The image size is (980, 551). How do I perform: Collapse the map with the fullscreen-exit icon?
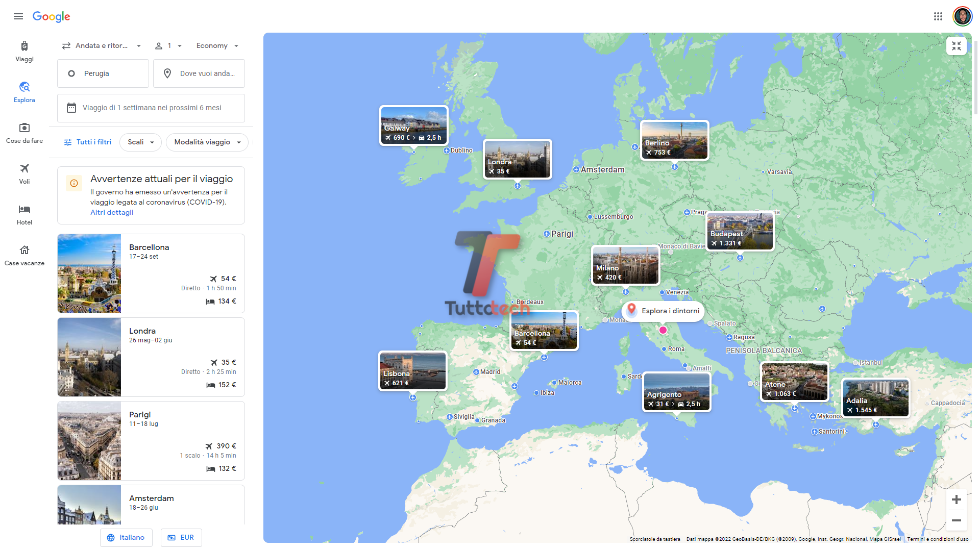[956, 46]
